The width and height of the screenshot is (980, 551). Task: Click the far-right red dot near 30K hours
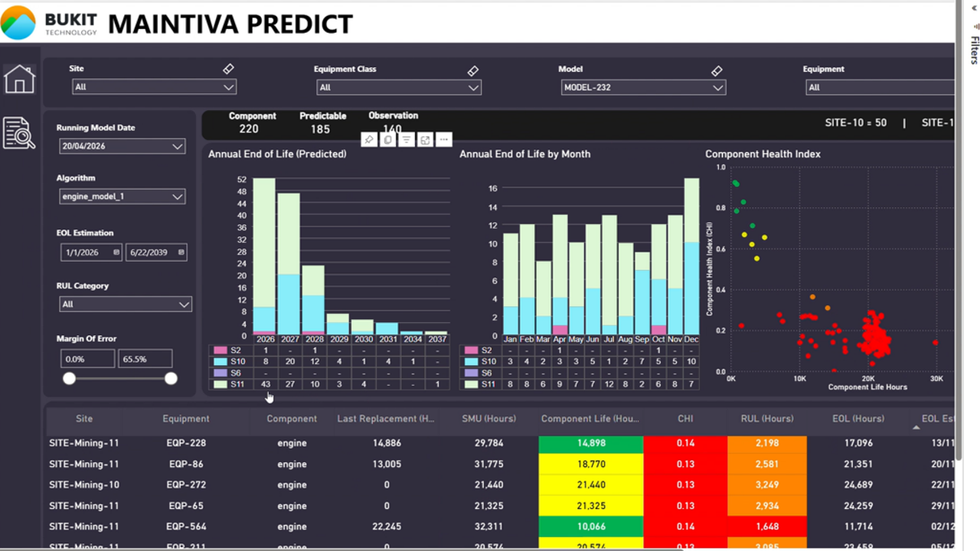point(936,343)
